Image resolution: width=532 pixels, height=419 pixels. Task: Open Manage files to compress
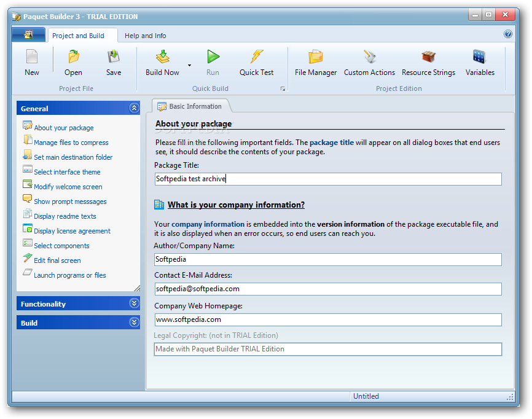71,143
